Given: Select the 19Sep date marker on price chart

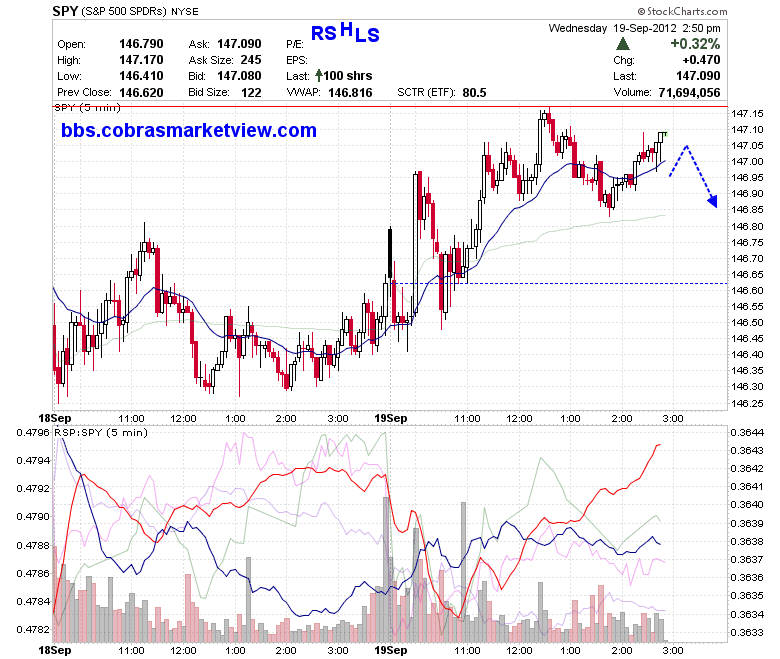Looking at the screenshot, I should pyautogui.click(x=390, y=418).
